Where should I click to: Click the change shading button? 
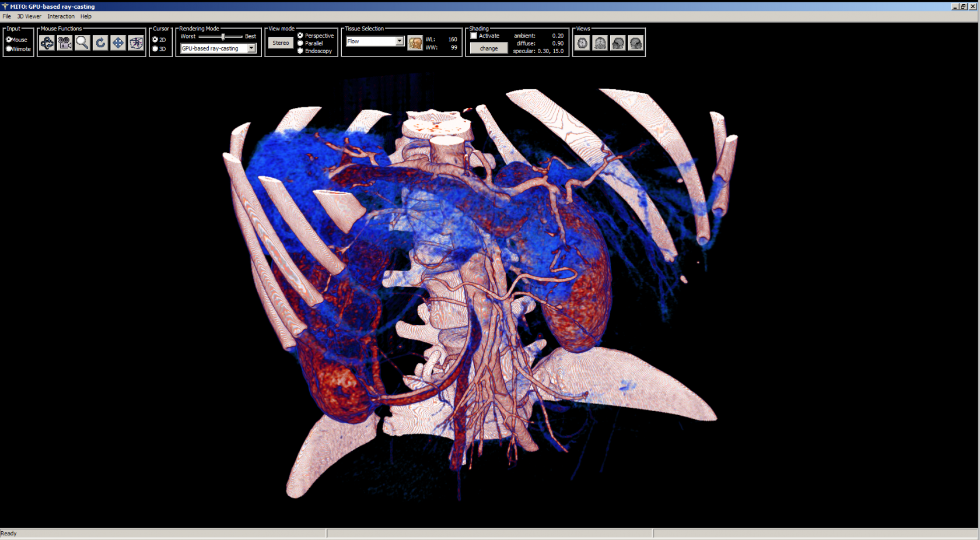489,48
